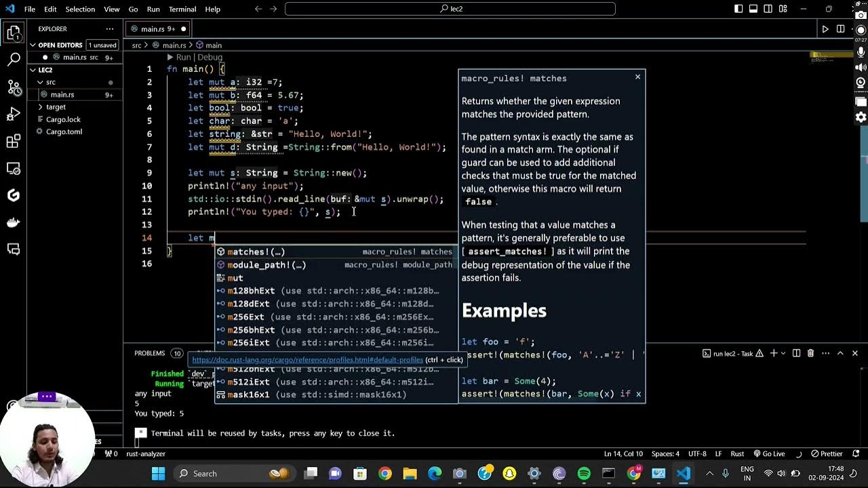Toggle the Prettier extension status
The image size is (868, 488).
[826, 454]
